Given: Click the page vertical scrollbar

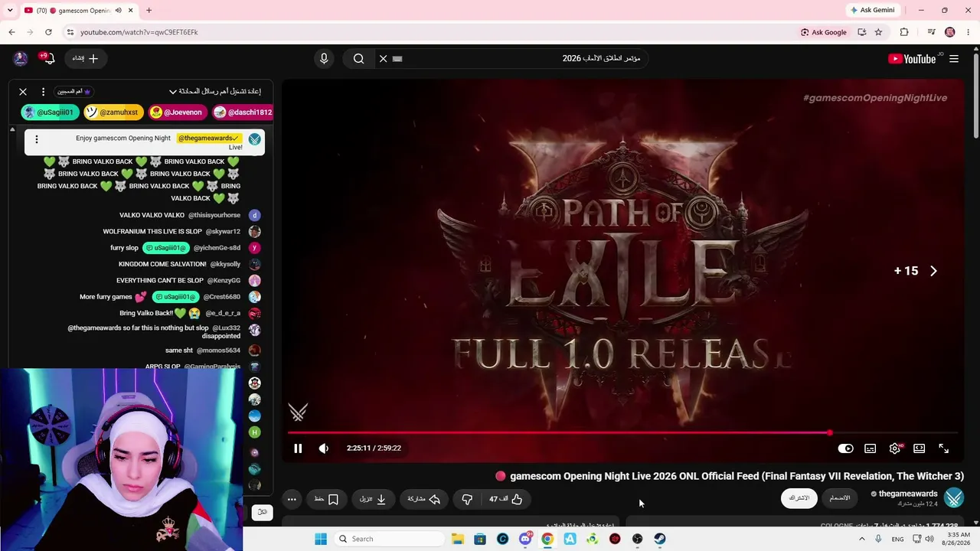Looking at the screenshot, I should [x=975, y=96].
